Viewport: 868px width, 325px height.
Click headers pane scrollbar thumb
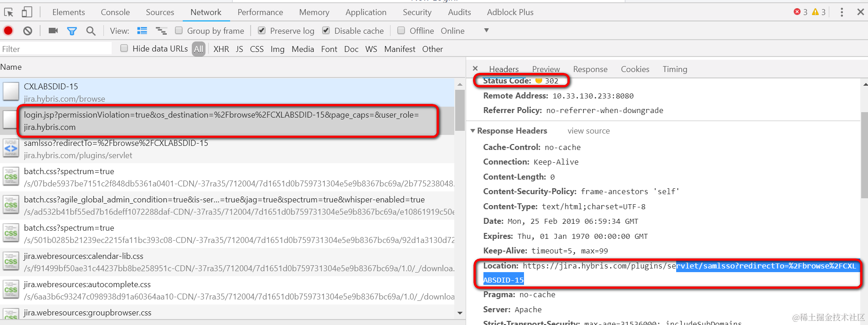click(864, 155)
